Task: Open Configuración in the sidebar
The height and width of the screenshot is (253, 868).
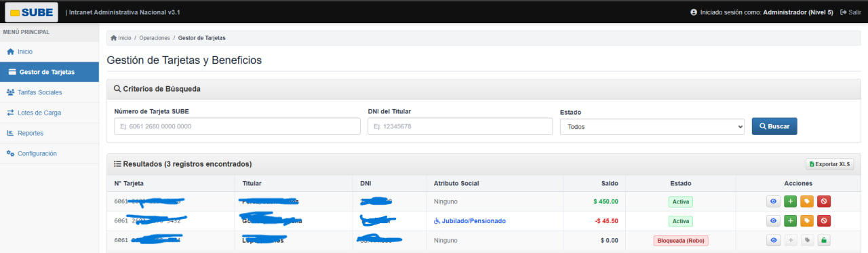Action: point(49,153)
